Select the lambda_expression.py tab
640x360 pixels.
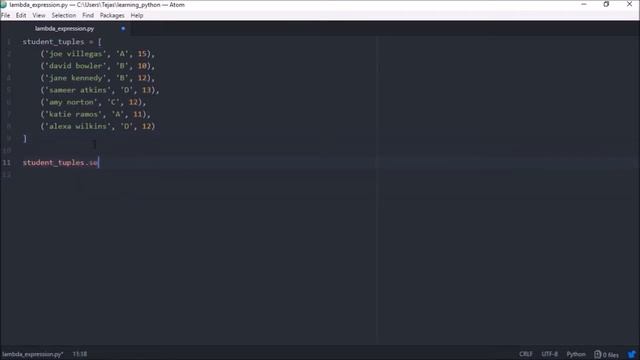point(64,29)
